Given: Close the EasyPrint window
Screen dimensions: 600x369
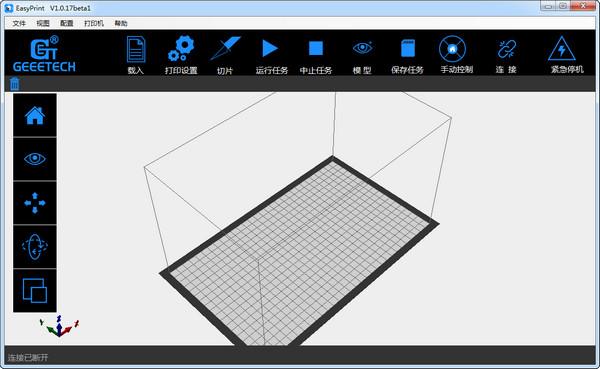Looking at the screenshot, I should pos(583,6).
